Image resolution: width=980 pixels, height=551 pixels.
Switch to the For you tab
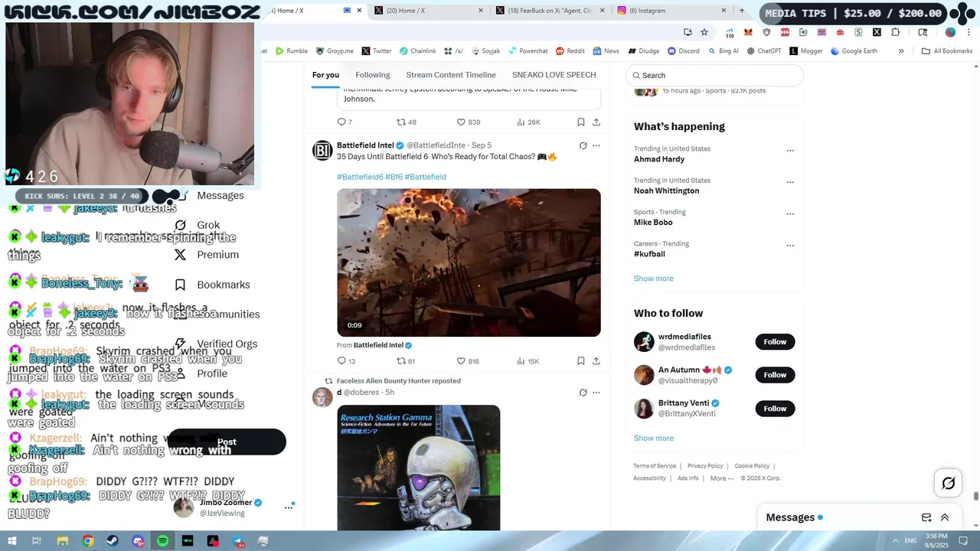(x=325, y=75)
